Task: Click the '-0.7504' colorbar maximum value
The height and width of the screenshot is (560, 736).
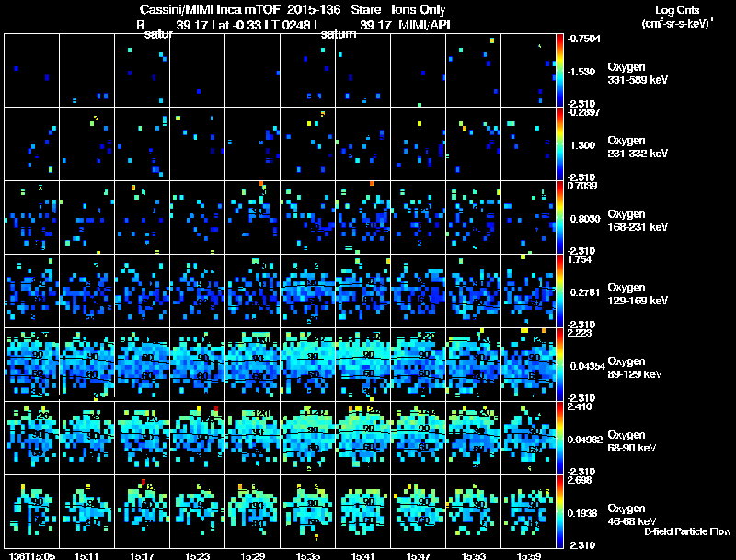Action: tap(584, 39)
